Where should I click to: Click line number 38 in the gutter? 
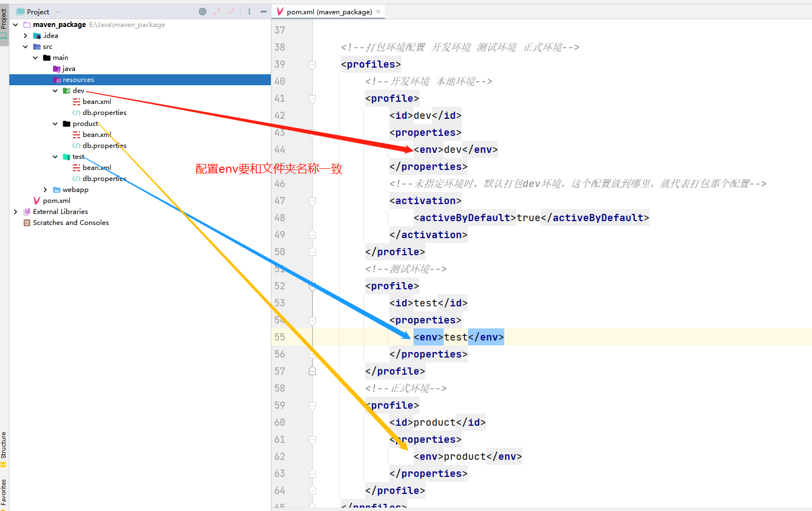click(x=280, y=47)
